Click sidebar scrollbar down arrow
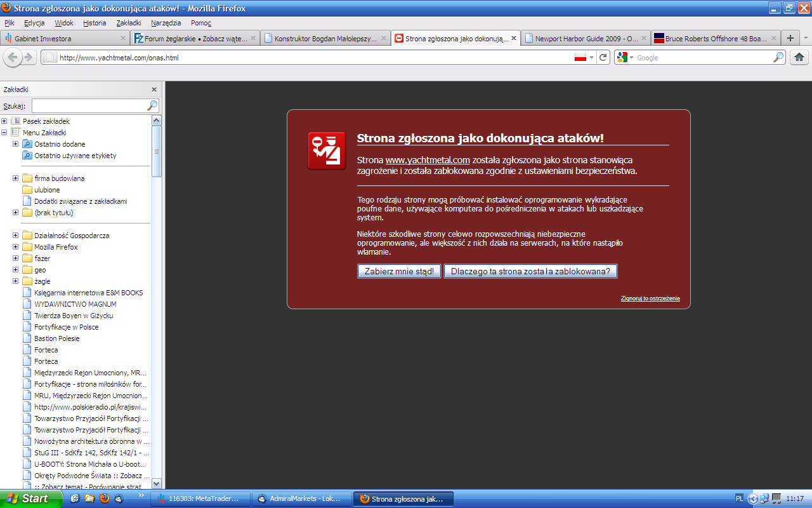This screenshot has width=812, height=508. point(157,483)
